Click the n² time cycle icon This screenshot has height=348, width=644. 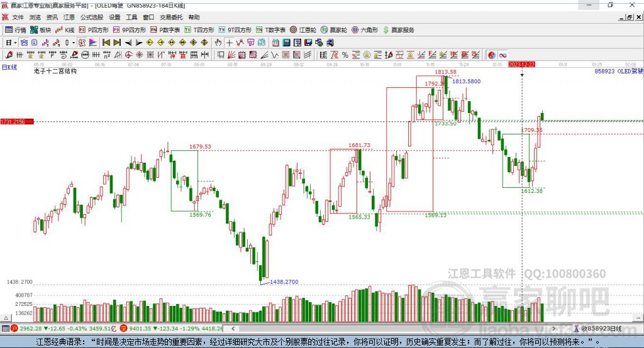point(107,55)
